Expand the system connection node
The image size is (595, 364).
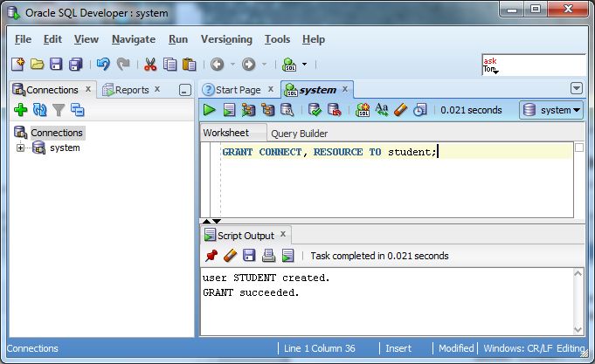coord(20,148)
